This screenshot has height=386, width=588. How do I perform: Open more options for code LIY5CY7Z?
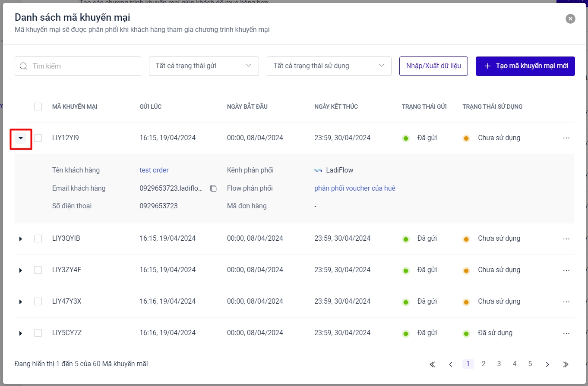click(566, 333)
